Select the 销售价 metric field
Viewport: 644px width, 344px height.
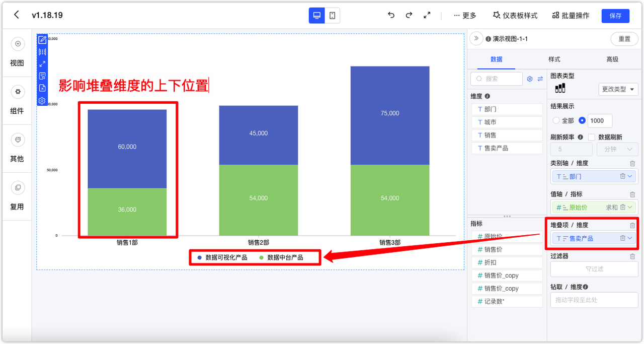click(507, 249)
